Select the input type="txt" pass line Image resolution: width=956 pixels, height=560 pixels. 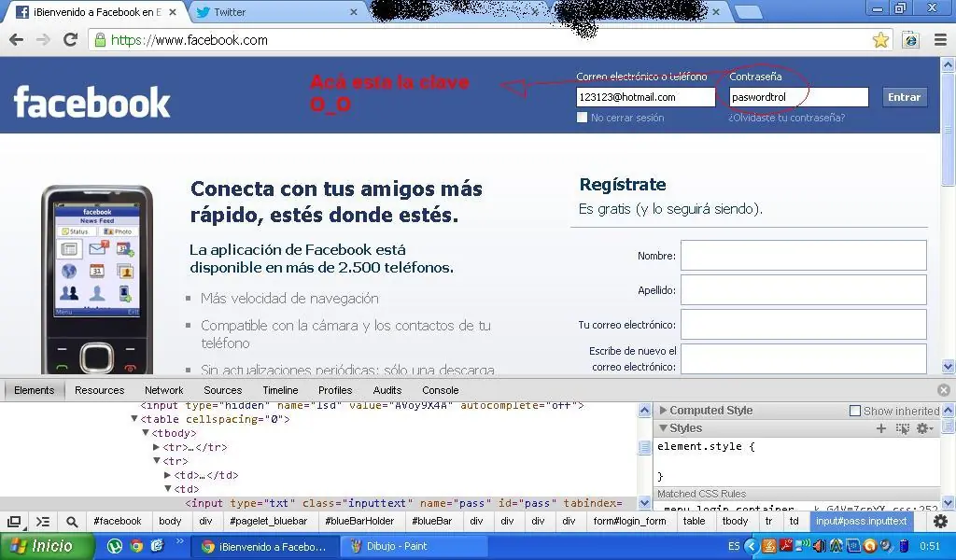click(x=402, y=503)
